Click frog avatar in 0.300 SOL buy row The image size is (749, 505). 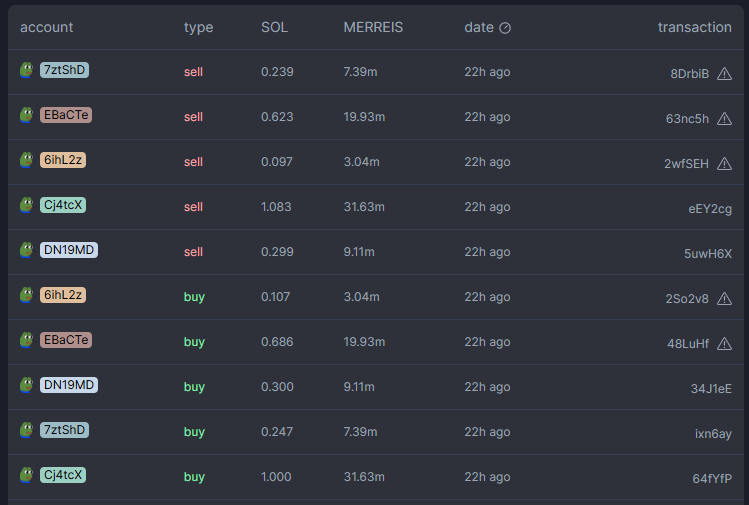27,385
